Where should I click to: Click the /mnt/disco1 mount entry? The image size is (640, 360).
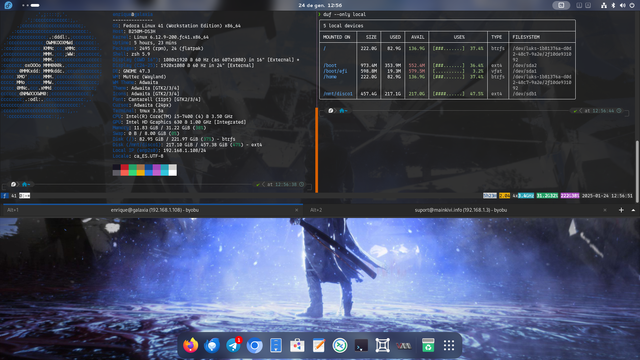click(338, 93)
